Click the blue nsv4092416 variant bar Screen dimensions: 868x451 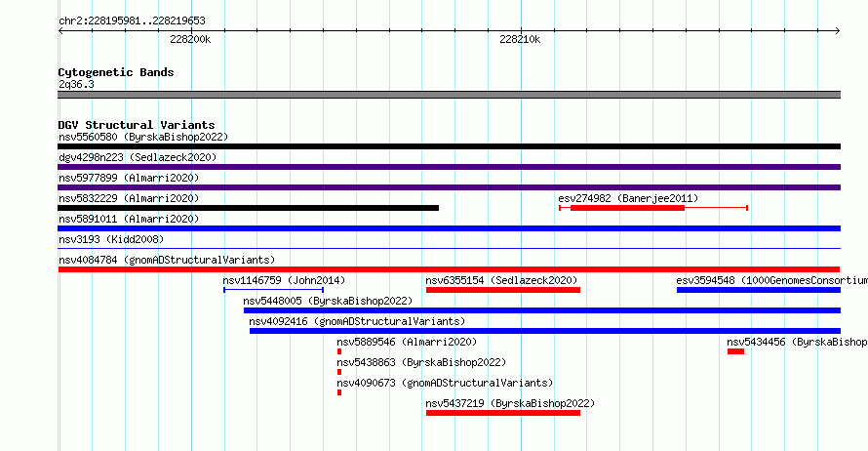click(x=545, y=331)
